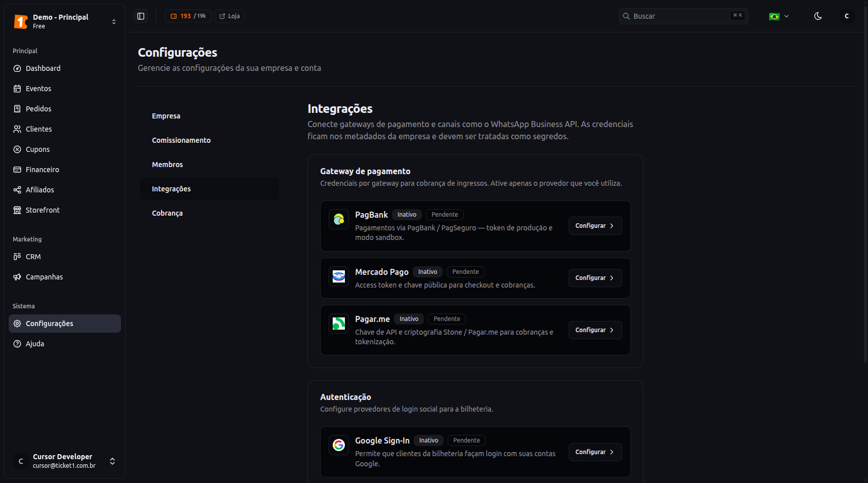Configure the Pagar.me gateway
868x483 pixels.
(x=595, y=330)
